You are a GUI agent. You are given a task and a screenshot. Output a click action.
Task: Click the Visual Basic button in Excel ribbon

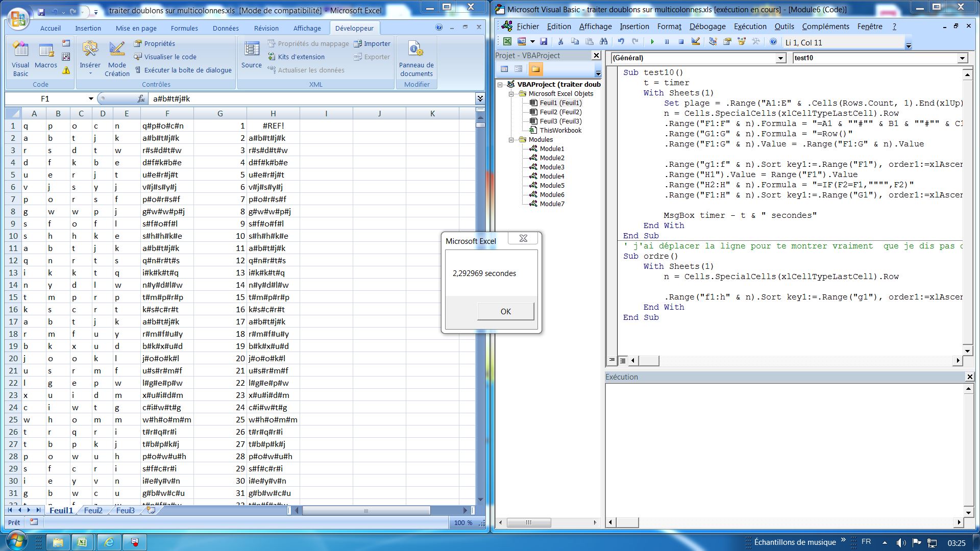point(20,59)
